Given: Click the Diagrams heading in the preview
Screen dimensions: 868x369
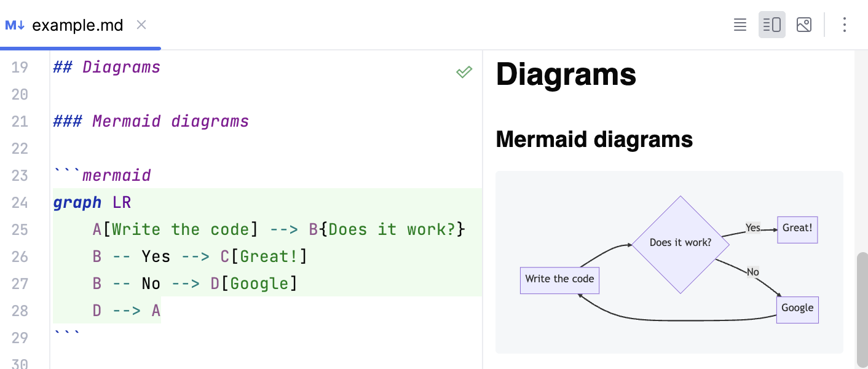Looking at the screenshot, I should (566, 74).
